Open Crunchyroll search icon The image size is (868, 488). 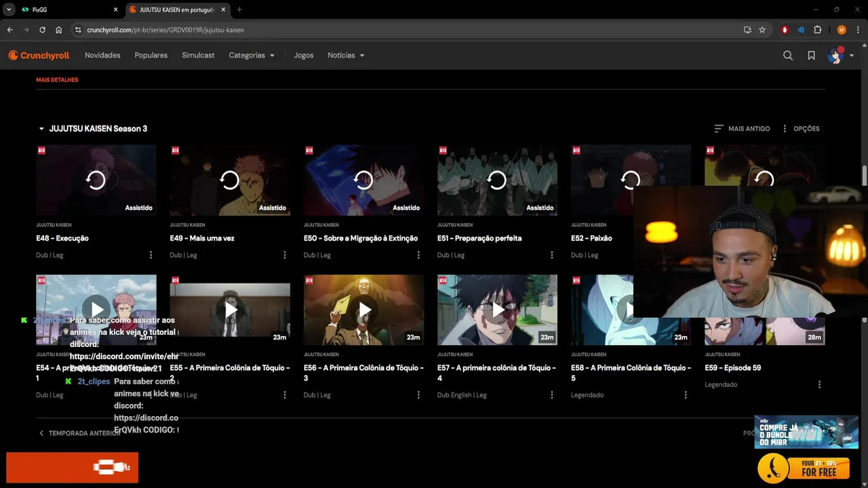coord(788,56)
